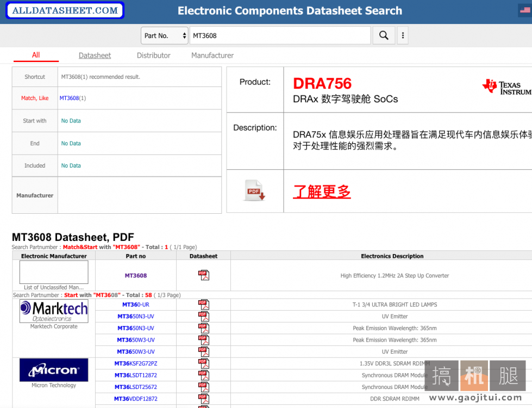The height and width of the screenshot is (408, 532).
Task: Open PDF icon for MT3650N3-UV UV Emitter row
Action: pyautogui.click(x=204, y=316)
